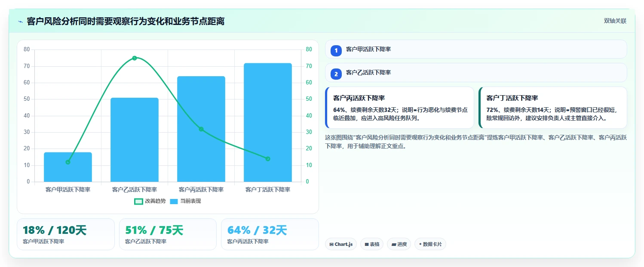Click the trend line point at 14
Screen dimensions: 644x267
pos(268,159)
